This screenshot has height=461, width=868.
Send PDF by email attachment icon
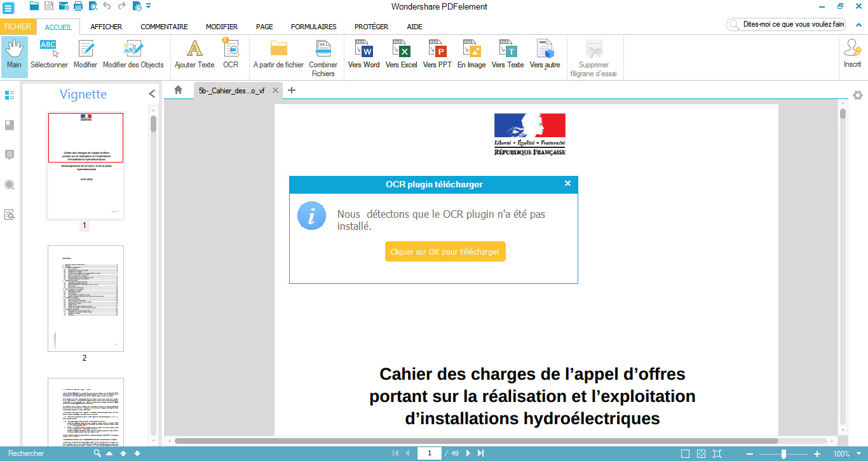(x=64, y=6)
